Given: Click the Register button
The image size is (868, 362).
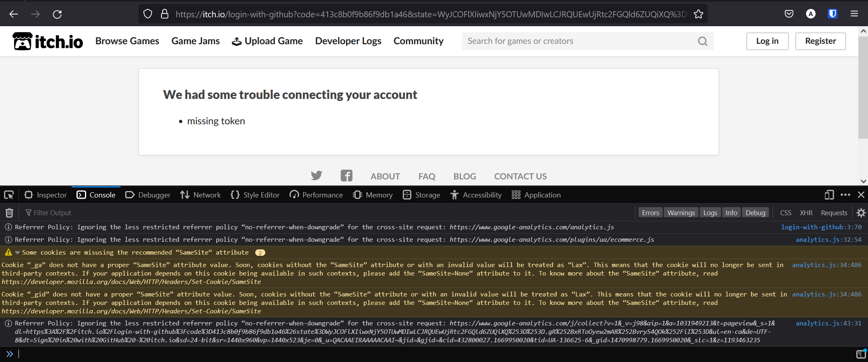Looking at the screenshot, I should 820,41.
